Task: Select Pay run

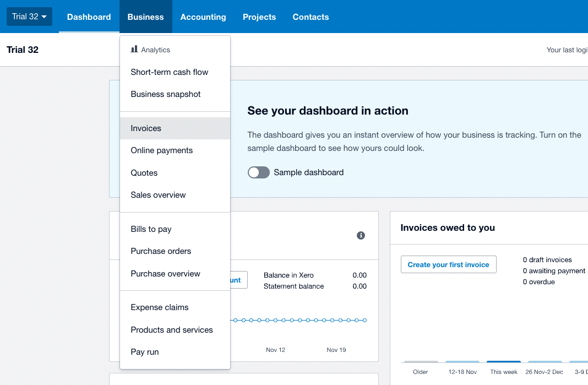Action: (175, 352)
